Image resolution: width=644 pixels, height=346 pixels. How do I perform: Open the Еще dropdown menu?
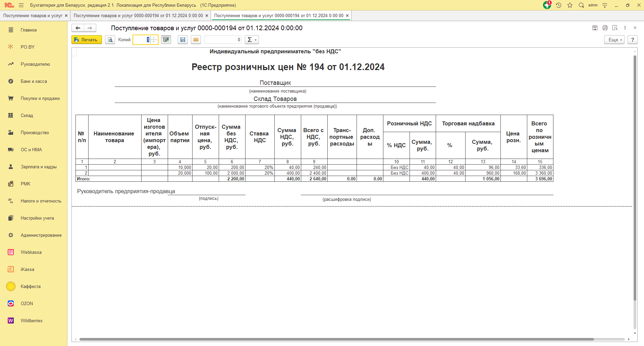point(614,40)
